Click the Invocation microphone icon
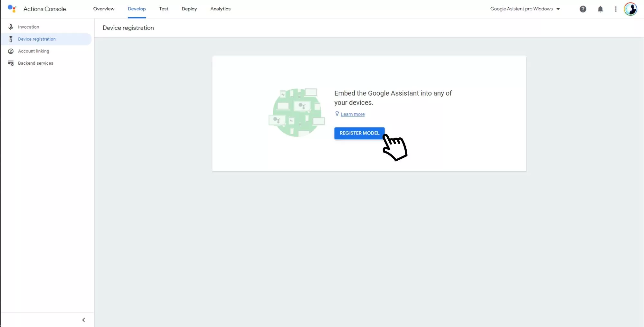The width and height of the screenshot is (644, 327). tap(11, 27)
